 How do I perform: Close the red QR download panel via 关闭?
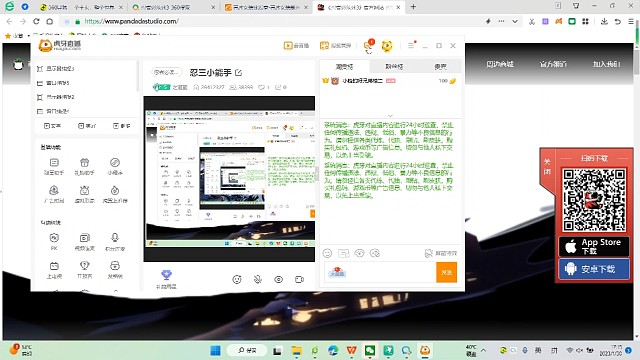coord(547,167)
